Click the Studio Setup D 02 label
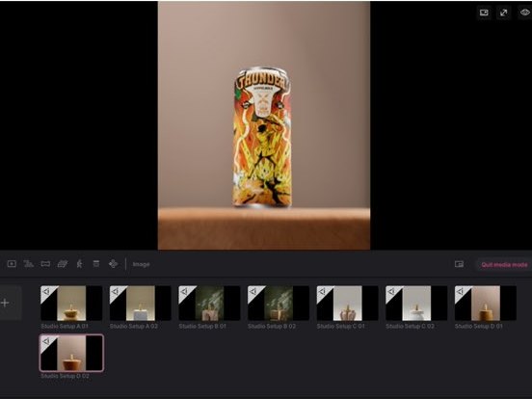Viewport: 532px width, 399px height. click(65, 376)
